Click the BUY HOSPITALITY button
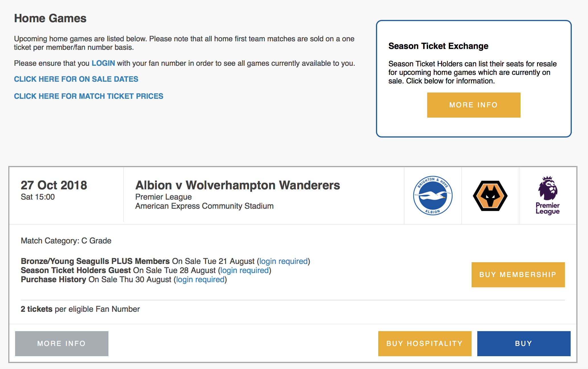Viewport: 588px width, 369px height. tap(425, 344)
